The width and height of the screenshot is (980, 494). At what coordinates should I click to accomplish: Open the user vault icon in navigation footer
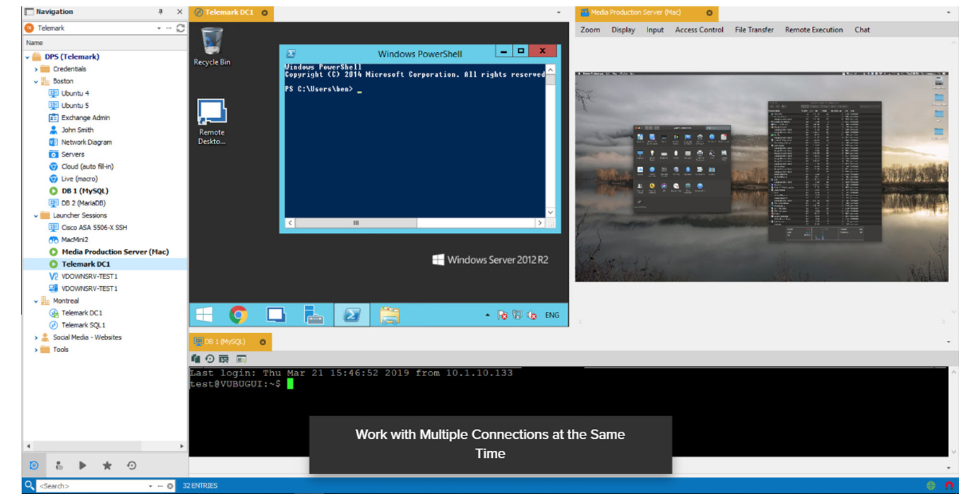tap(59, 465)
